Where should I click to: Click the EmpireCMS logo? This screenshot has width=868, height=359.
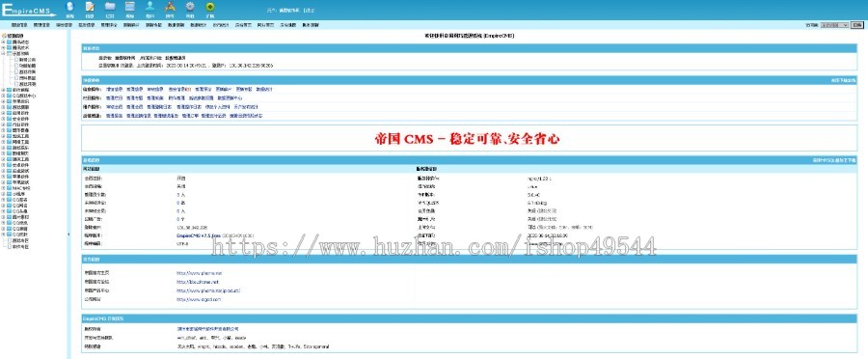(29, 10)
